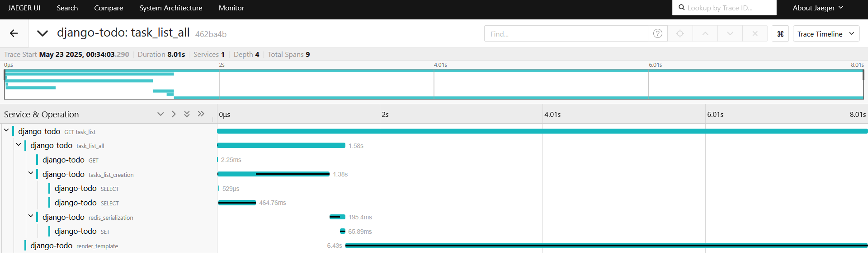Open the find help question-mark icon
Screen dimensions: 868x255
pyautogui.click(x=658, y=33)
